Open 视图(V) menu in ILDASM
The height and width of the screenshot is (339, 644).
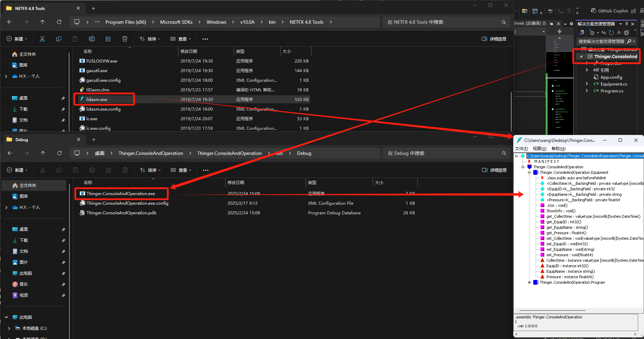539,148
